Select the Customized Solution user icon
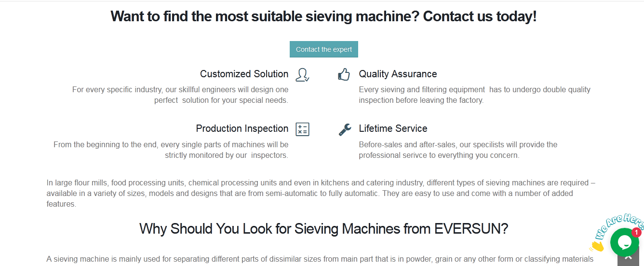The width and height of the screenshot is (644, 266). 302,75
